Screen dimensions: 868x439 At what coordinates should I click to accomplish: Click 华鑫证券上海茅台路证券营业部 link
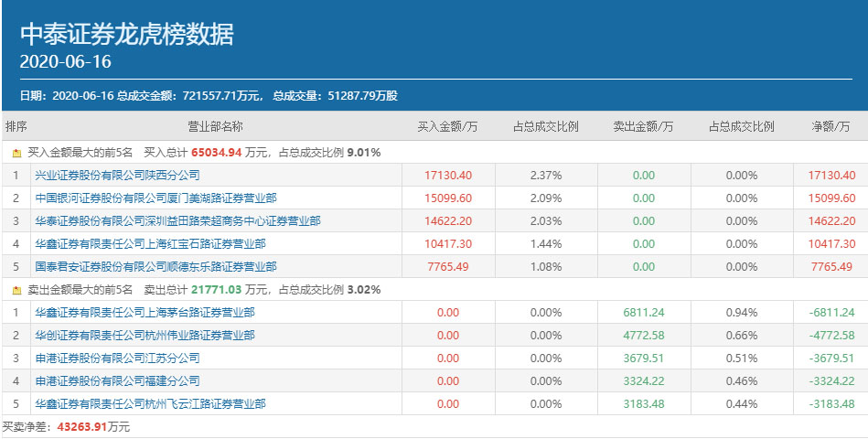point(145,312)
